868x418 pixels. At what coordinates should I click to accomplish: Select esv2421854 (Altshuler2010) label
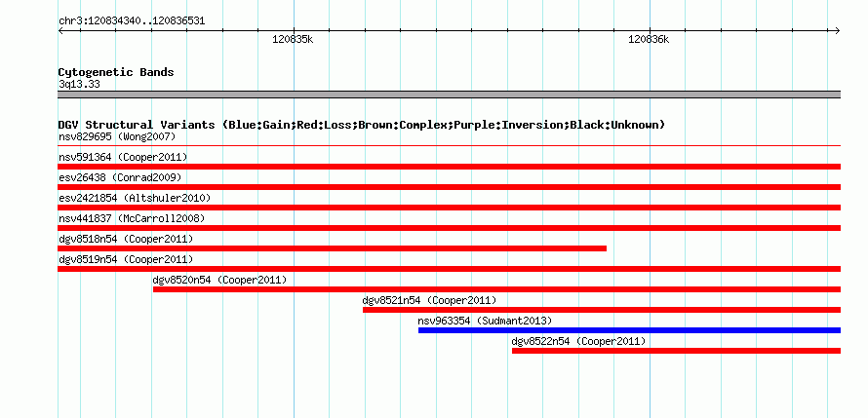click(135, 198)
